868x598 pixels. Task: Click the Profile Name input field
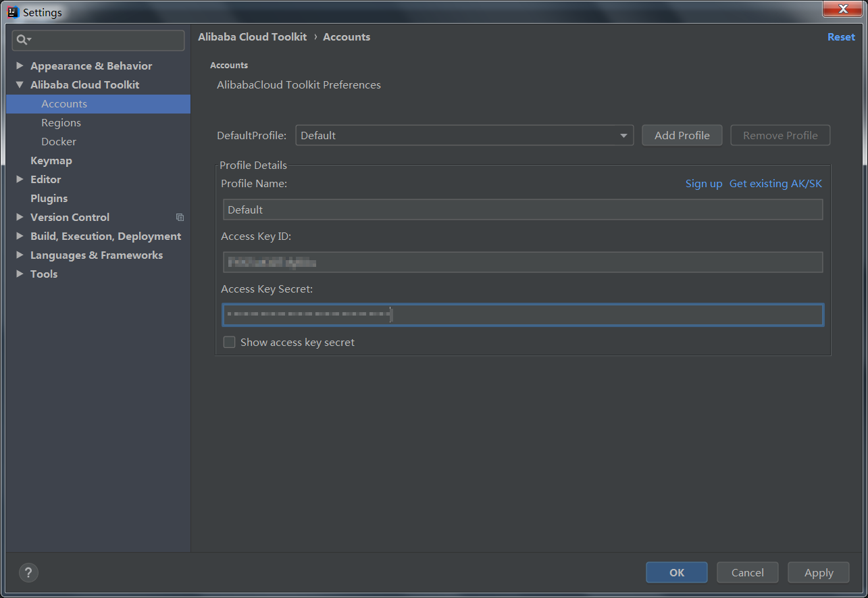[x=523, y=210]
